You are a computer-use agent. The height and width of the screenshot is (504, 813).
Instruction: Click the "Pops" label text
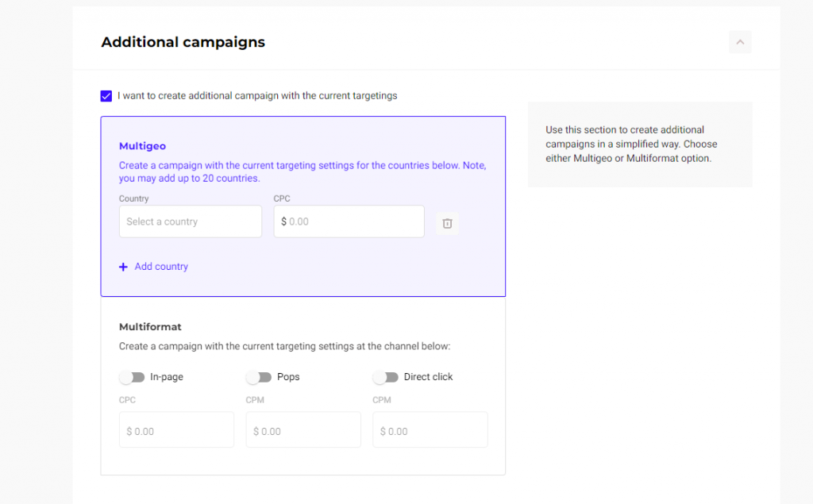tap(288, 377)
